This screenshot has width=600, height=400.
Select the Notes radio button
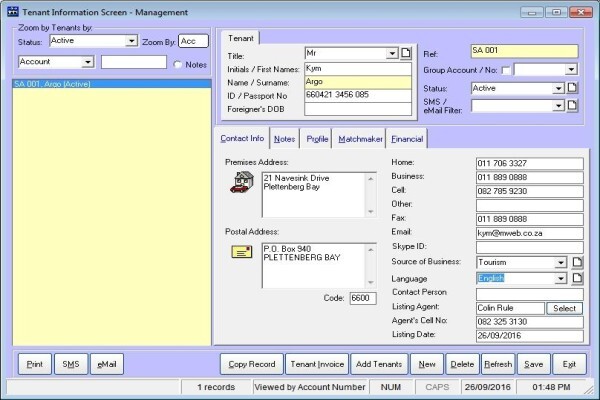pyautogui.click(x=177, y=65)
